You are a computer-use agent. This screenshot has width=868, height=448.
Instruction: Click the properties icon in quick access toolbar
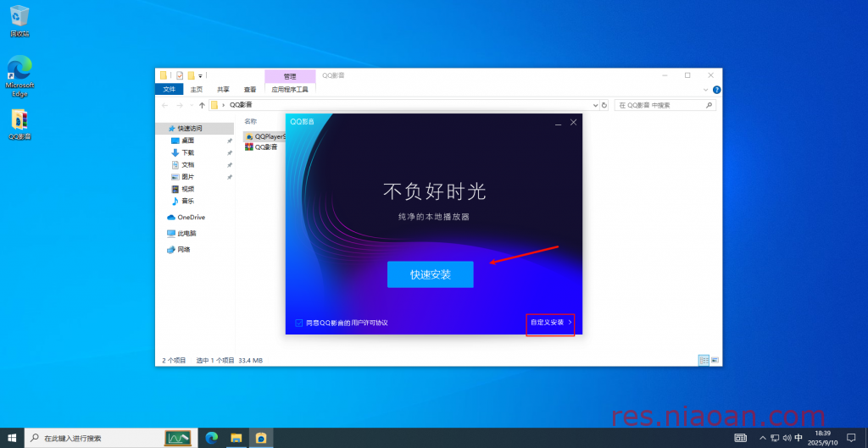click(x=180, y=75)
